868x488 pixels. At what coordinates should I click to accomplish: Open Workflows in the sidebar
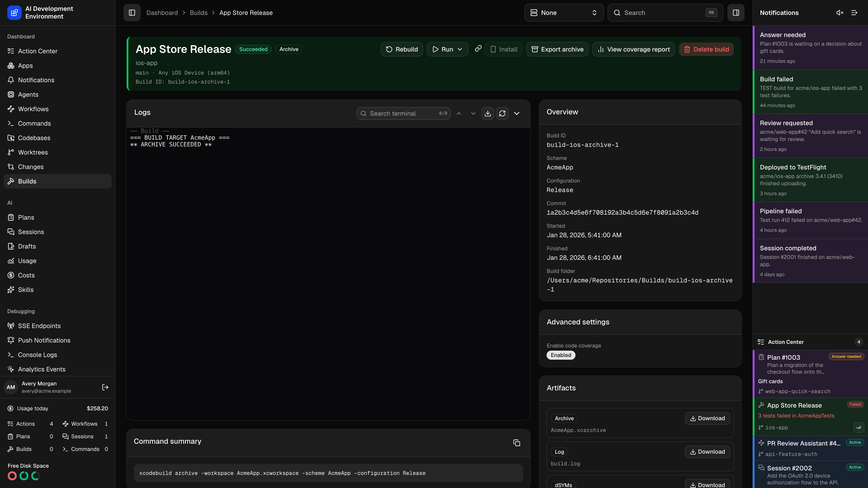[x=58, y=109]
